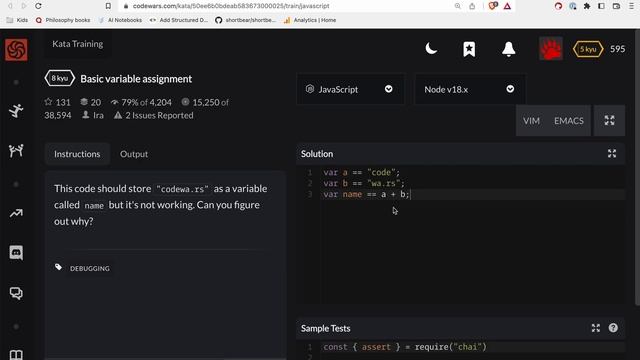Open the browser hamburger menu
The image size is (640, 360).
pos(631,6)
